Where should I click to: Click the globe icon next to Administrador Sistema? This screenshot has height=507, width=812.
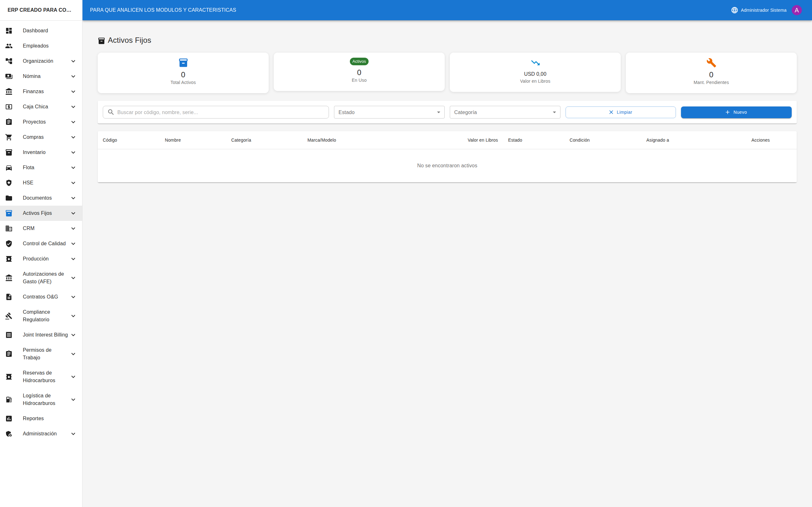[735, 10]
